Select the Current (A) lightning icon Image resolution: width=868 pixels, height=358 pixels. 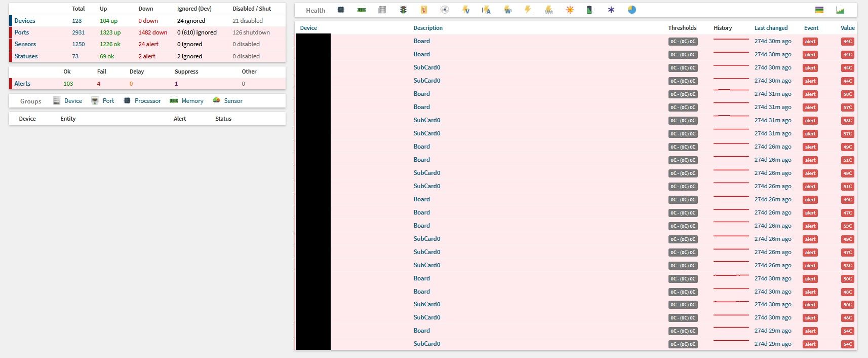487,10
